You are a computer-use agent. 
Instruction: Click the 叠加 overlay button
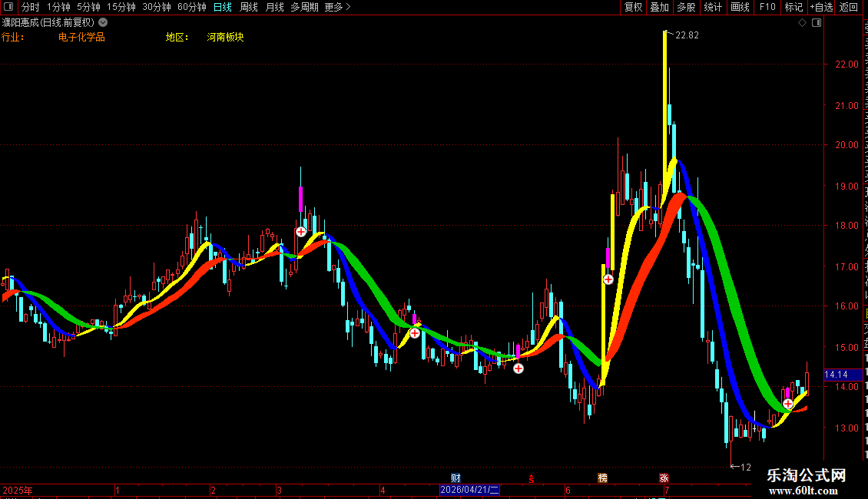659,7
